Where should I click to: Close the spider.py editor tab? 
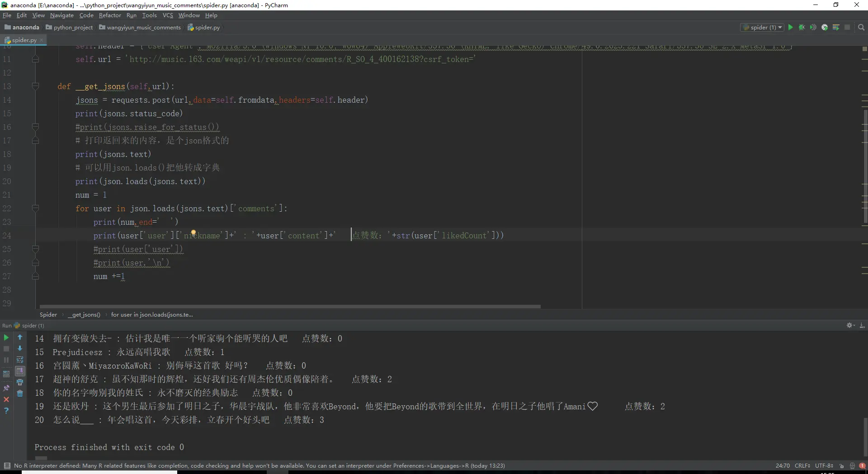[x=41, y=40]
